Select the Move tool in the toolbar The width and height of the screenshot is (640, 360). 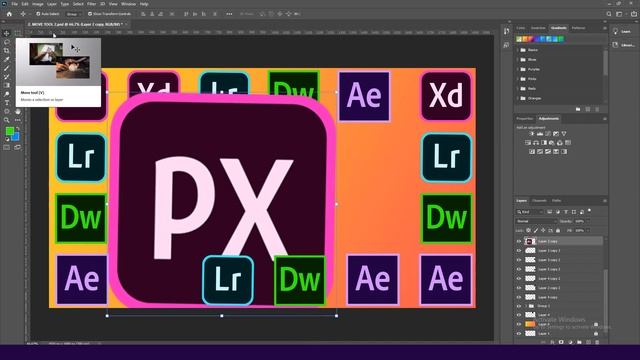point(7,33)
